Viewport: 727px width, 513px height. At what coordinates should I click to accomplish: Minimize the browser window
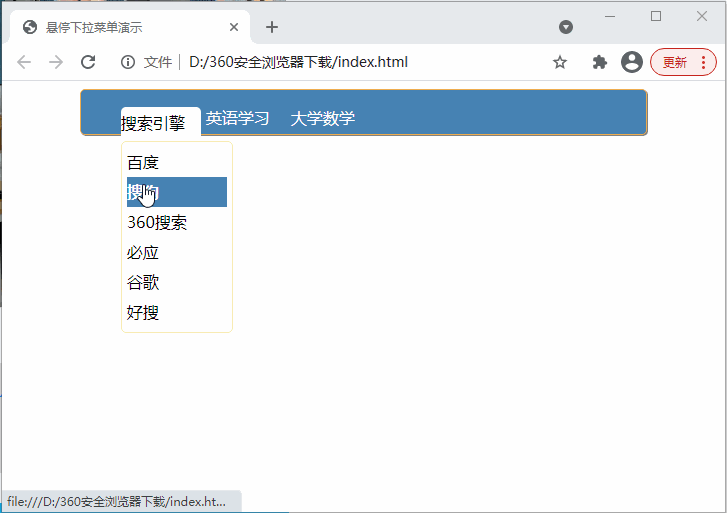(610, 16)
